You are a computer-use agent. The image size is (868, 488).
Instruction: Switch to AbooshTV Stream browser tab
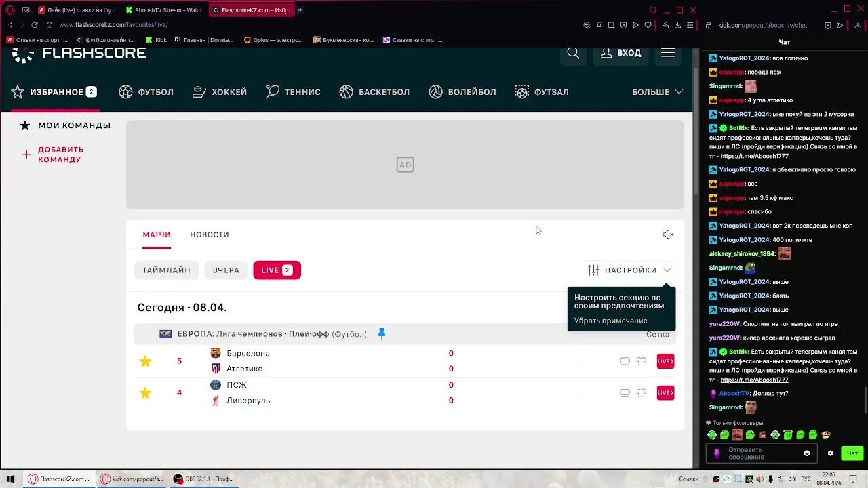click(163, 10)
